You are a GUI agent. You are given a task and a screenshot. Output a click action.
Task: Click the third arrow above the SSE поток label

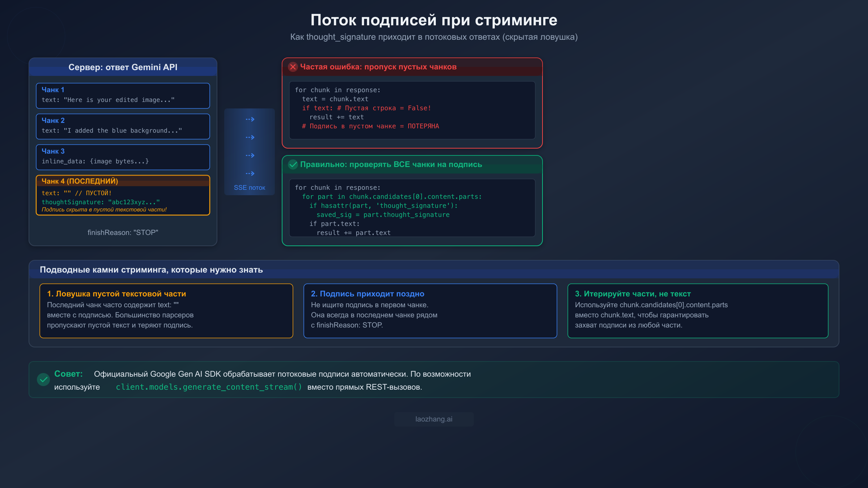250,155
